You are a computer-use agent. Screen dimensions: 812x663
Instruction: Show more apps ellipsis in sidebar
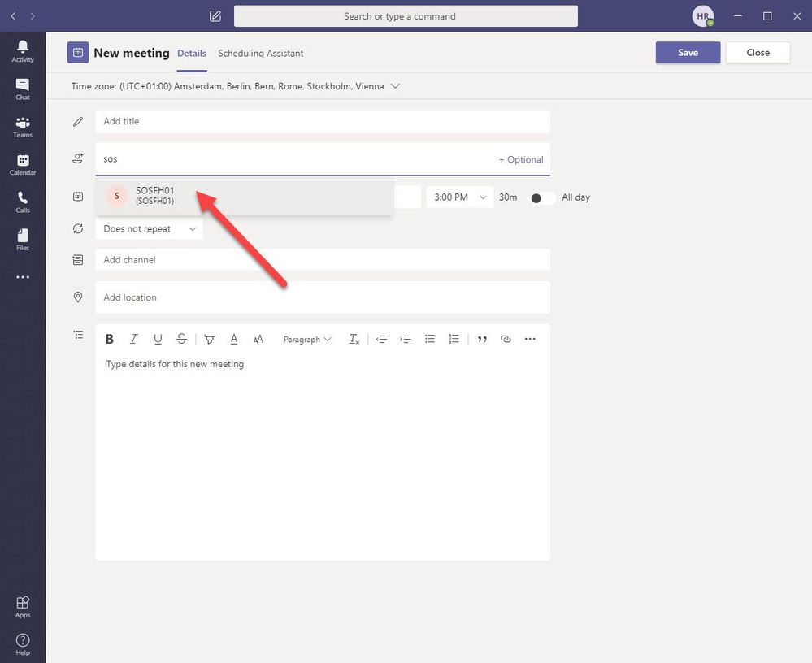click(x=23, y=277)
